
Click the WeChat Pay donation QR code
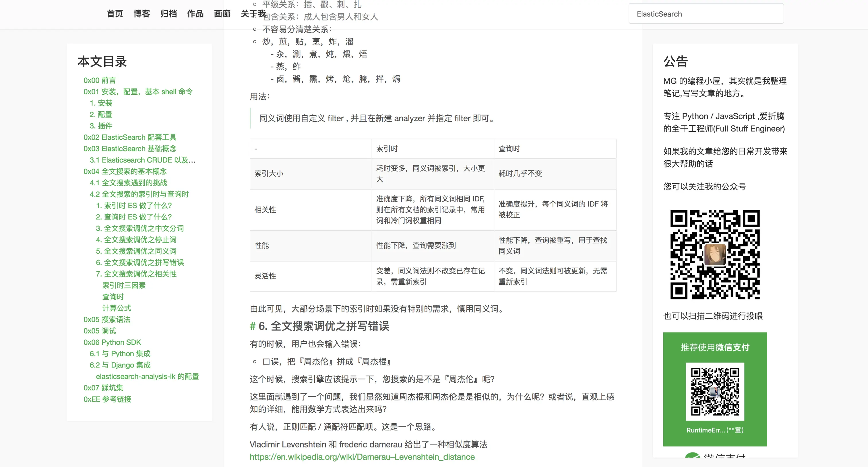715,391
